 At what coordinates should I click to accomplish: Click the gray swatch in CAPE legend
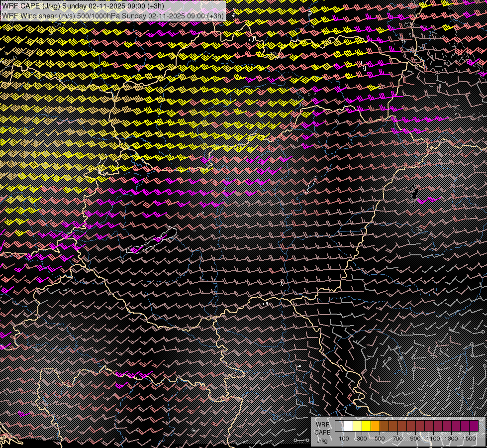(339, 426)
